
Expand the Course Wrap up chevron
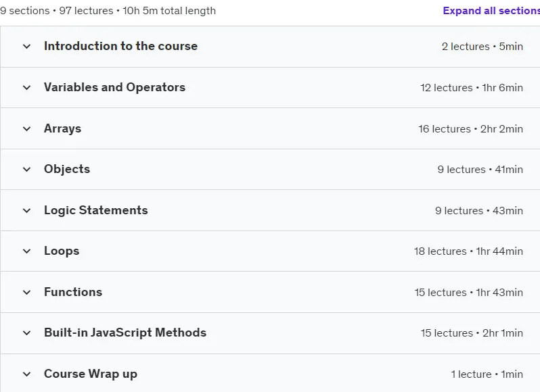[26, 374]
